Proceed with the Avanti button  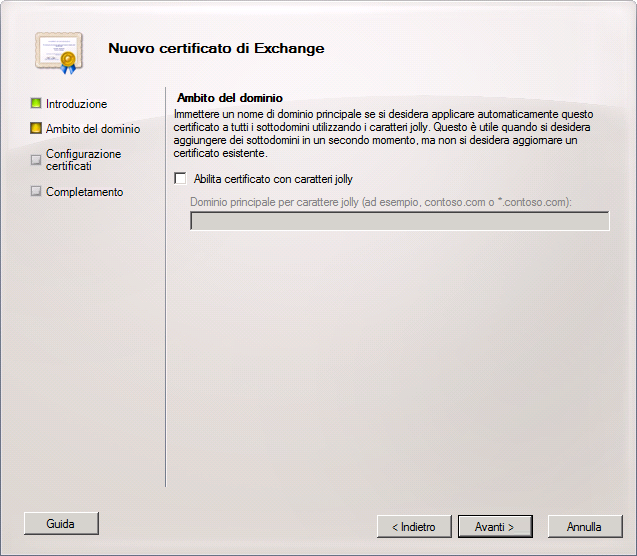(x=495, y=527)
